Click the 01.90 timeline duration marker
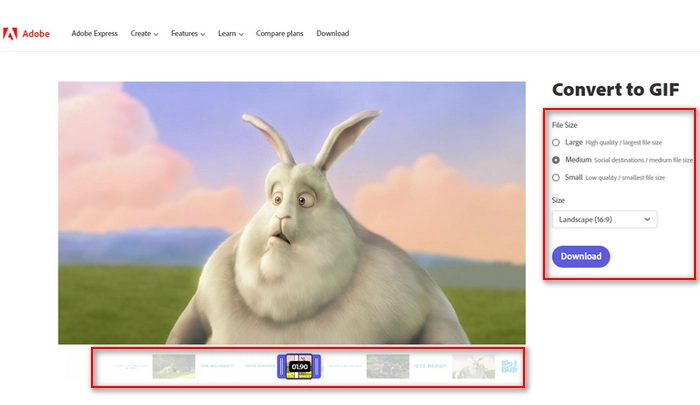This screenshot has width=700, height=405. pyautogui.click(x=300, y=367)
